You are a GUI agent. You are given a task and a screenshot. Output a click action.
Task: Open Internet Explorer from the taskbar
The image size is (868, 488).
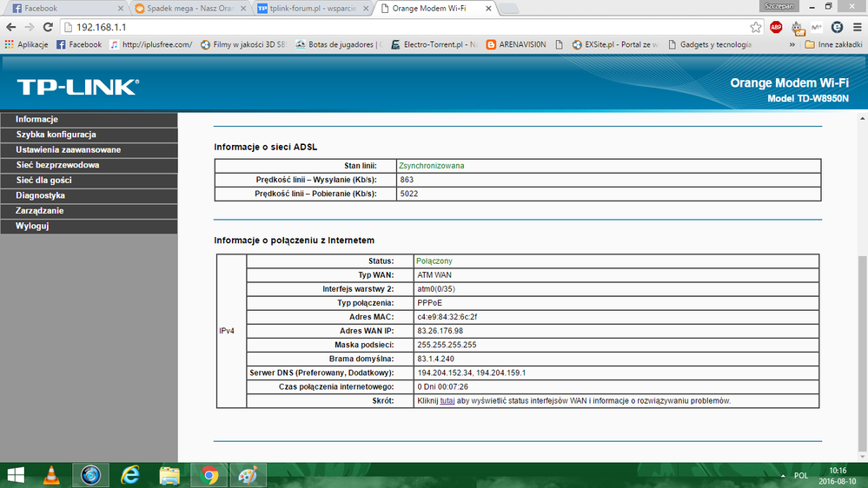pos(130,475)
